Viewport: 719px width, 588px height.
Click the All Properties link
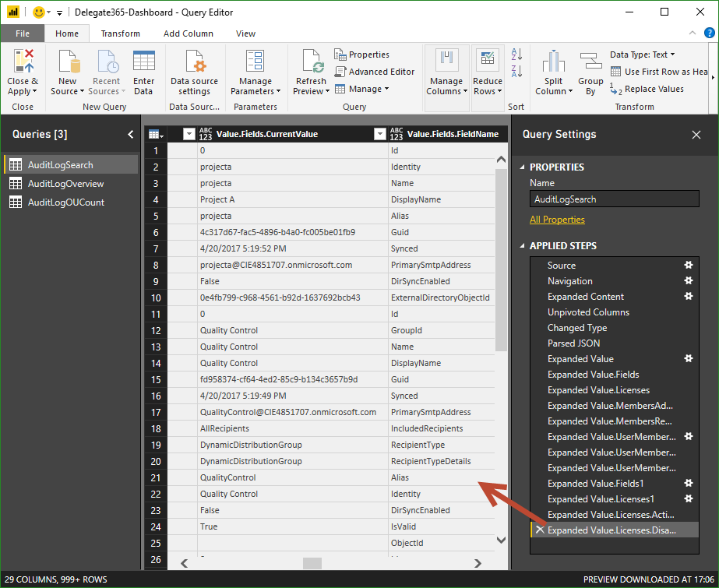pyautogui.click(x=556, y=220)
